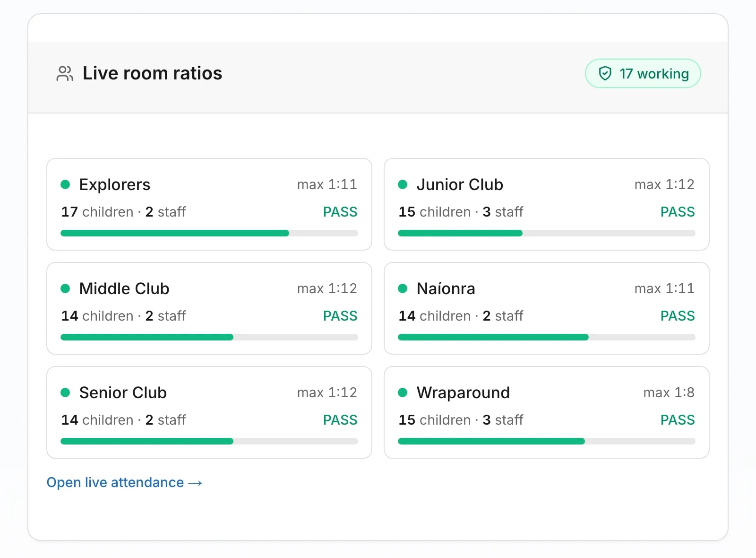Click the green status dot for Wraparound
This screenshot has height=558, width=756.
pos(403,392)
